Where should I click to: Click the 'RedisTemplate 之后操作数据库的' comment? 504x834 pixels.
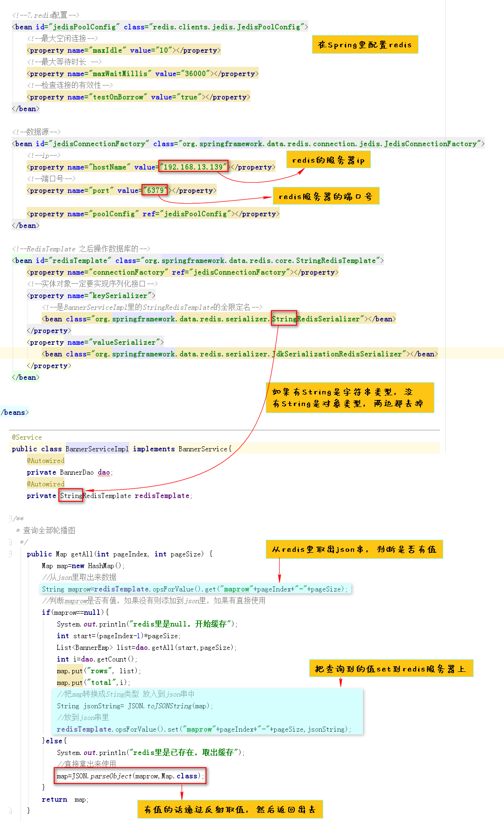[x=81, y=249]
